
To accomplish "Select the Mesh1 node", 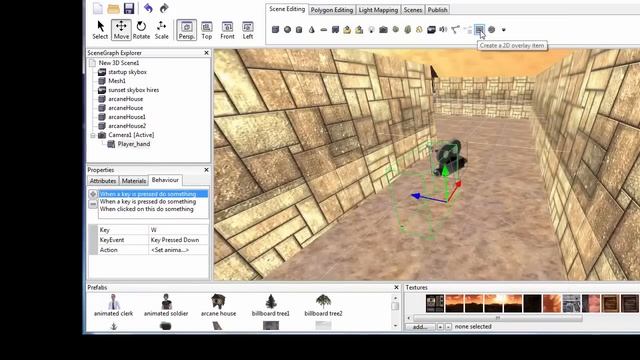I will click(x=117, y=81).
